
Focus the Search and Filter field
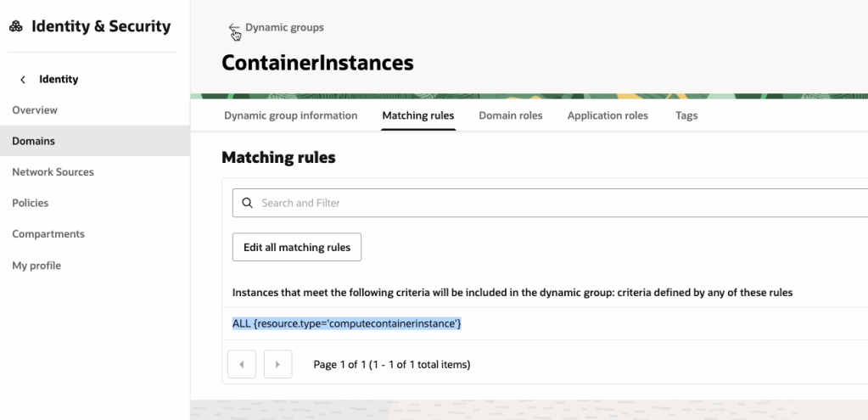(x=552, y=204)
